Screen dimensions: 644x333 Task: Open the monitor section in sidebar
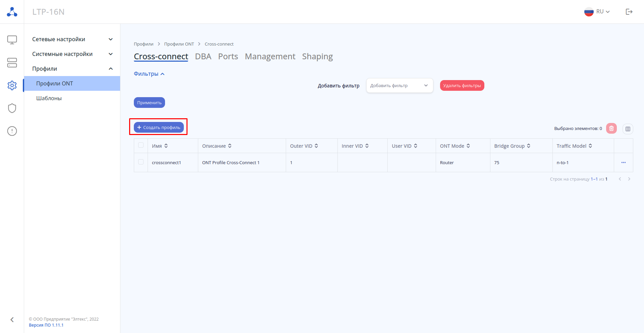(12, 40)
